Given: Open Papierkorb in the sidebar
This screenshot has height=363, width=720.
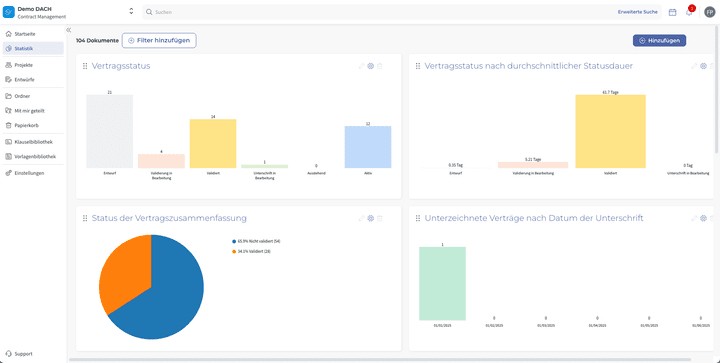Looking at the screenshot, I should click(x=33, y=125).
